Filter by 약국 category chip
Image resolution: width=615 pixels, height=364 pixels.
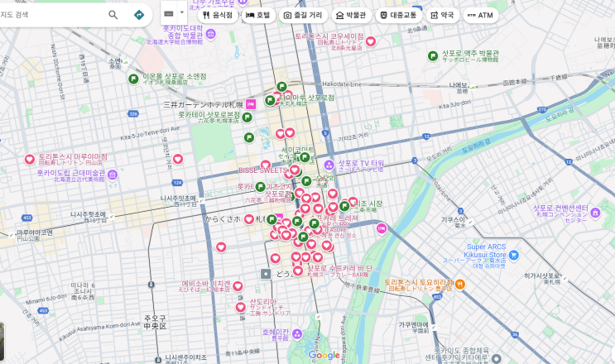tap(442, 15)
